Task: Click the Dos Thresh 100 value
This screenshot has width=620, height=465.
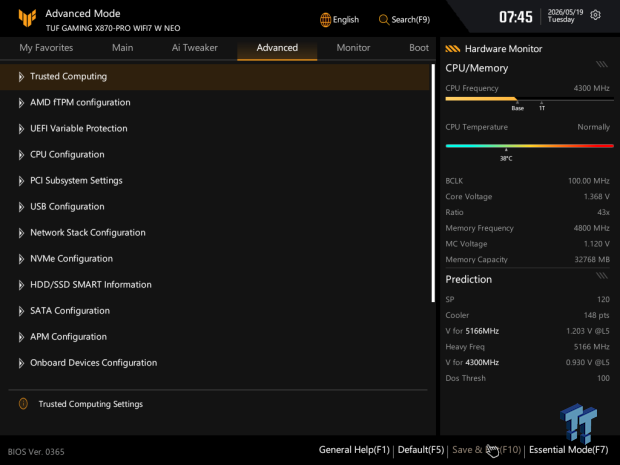Action: (x=603, y=378)
